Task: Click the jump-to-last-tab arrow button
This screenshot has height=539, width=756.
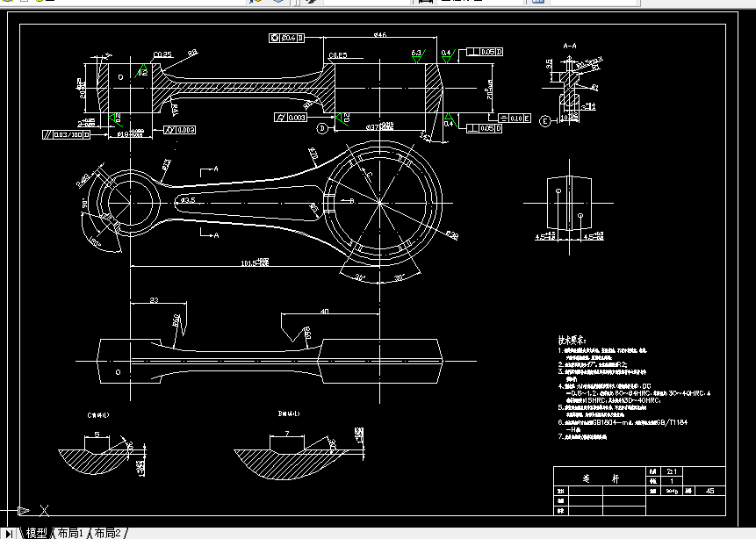Action: coord(8,533)
